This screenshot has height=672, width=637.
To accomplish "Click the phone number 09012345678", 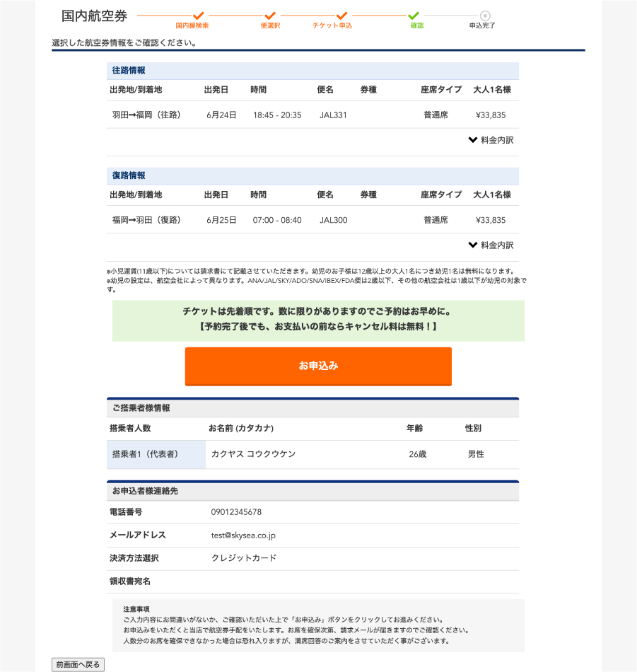I will tap(236, 512).
